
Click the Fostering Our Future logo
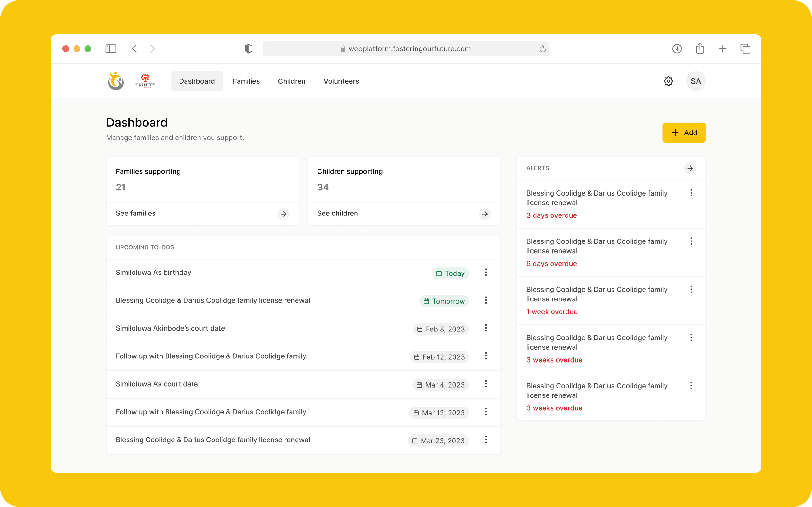pyautogui.click(x=116, y=81)
